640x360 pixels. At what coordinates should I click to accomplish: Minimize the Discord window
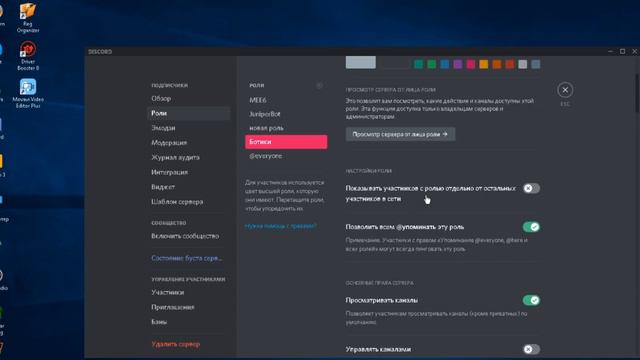tap(610, 51)
